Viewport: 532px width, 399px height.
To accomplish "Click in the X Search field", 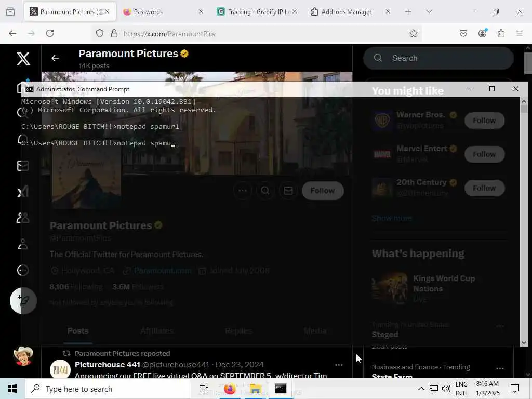I will point(438,58).
